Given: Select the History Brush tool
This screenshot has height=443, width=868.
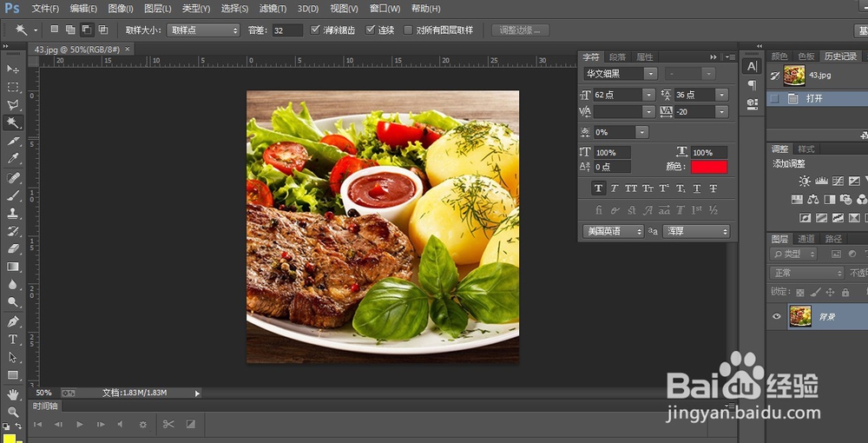Looking at the screenshot, I should pyautogui.click(x=13, y=231).
